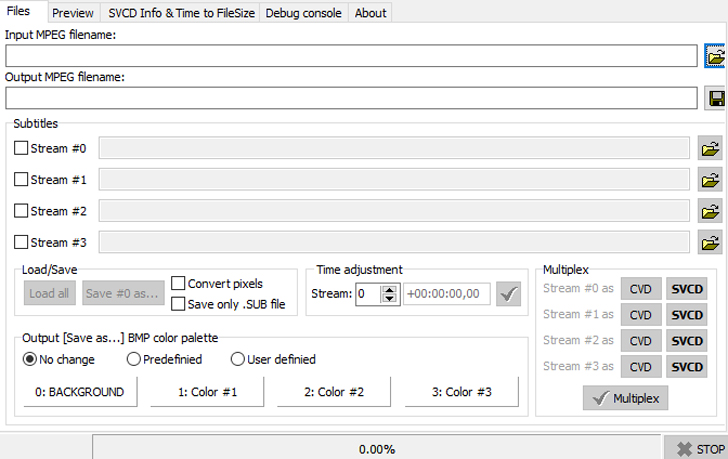Toggle the Convert pixels checkbox
This screenshot has width=728, height=459.
point(179,284)
